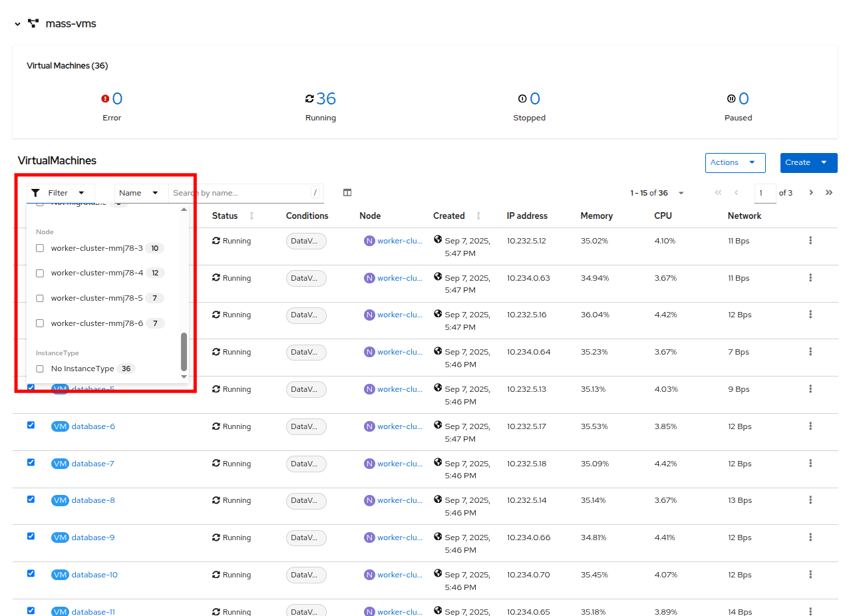This screenshot has height=616, width=851.
Task: Open the Create button dropdown caret
Action: pos(824,162)
